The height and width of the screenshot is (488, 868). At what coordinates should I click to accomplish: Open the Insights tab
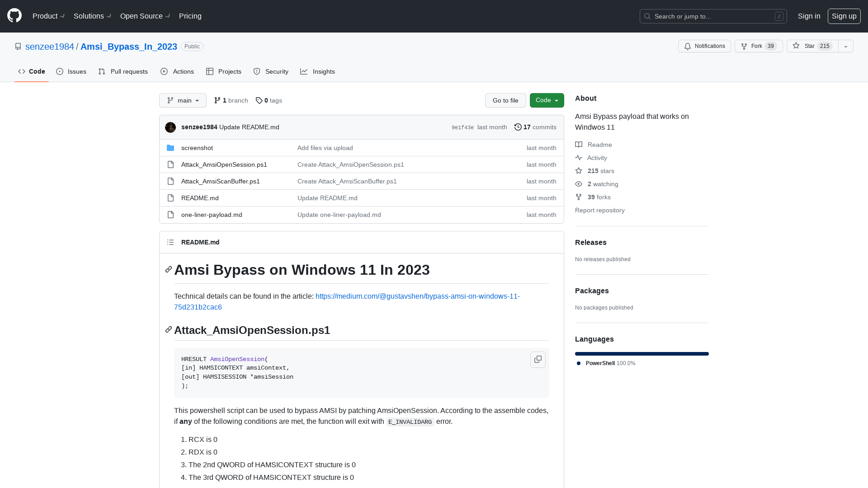tap(318, 71)
